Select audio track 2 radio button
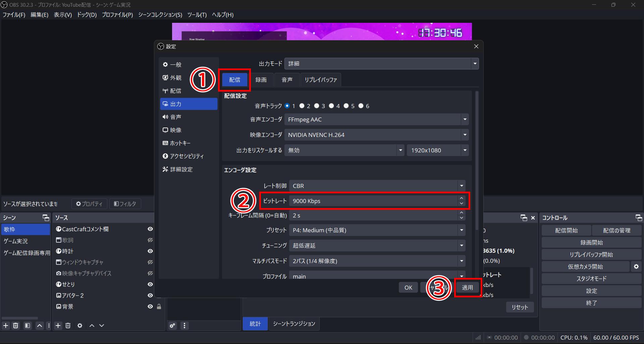 click(302, 106)
